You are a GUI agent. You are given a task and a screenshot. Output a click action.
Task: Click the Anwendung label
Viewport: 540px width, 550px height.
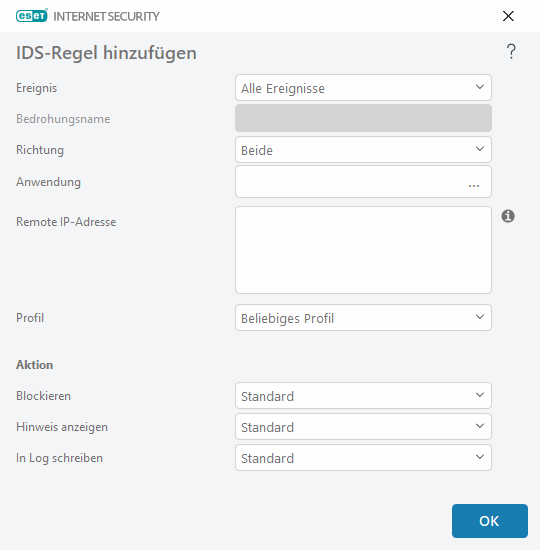pyautogui.click(x=48, y=182)
